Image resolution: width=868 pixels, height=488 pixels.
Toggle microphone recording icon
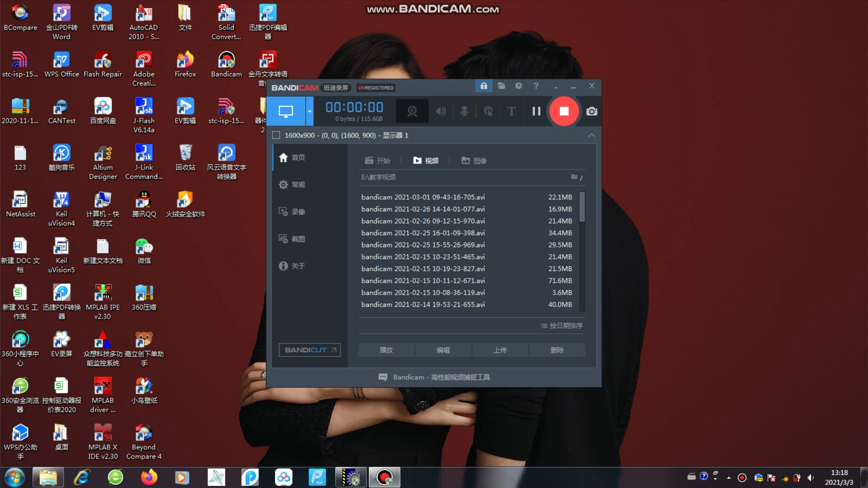(464, 111)
